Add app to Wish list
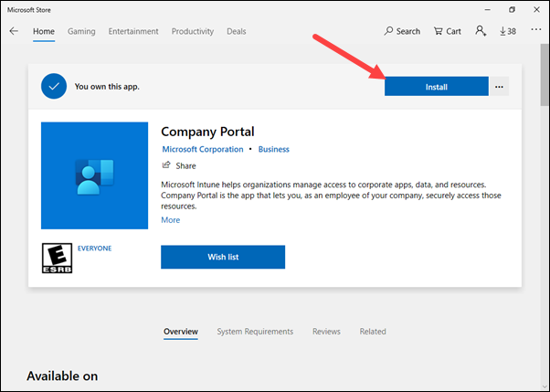Screen dimensions: 550x392 [x=223, y=257]
